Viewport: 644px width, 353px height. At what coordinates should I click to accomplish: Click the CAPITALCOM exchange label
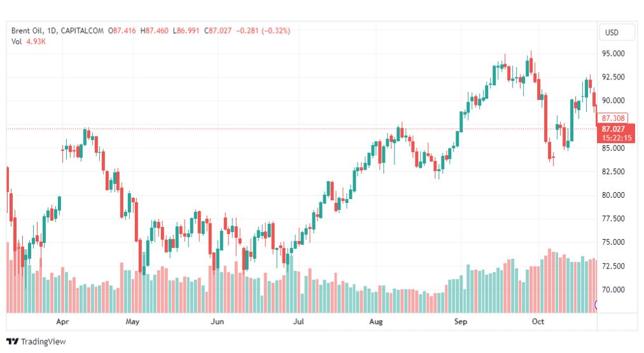82,31
